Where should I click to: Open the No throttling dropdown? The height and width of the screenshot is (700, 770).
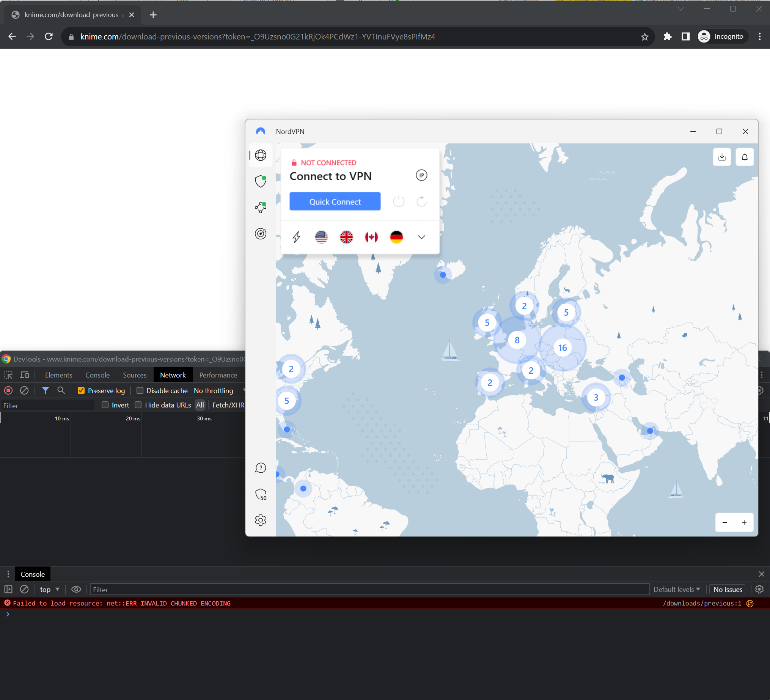(x=219, y=390)
